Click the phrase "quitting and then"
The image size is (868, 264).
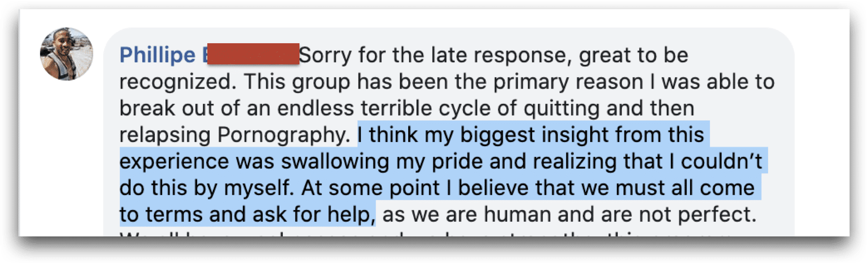click(x=609, y=109)
